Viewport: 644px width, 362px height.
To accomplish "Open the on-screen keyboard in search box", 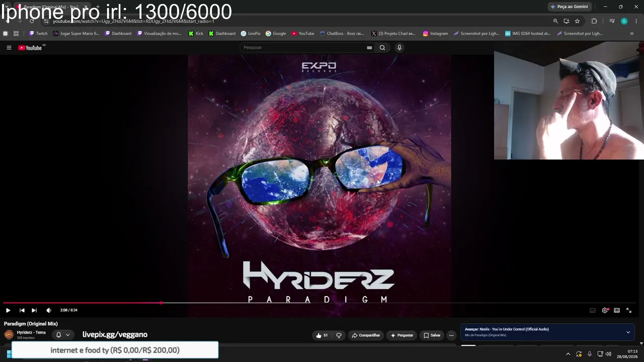I will (369, 48).
